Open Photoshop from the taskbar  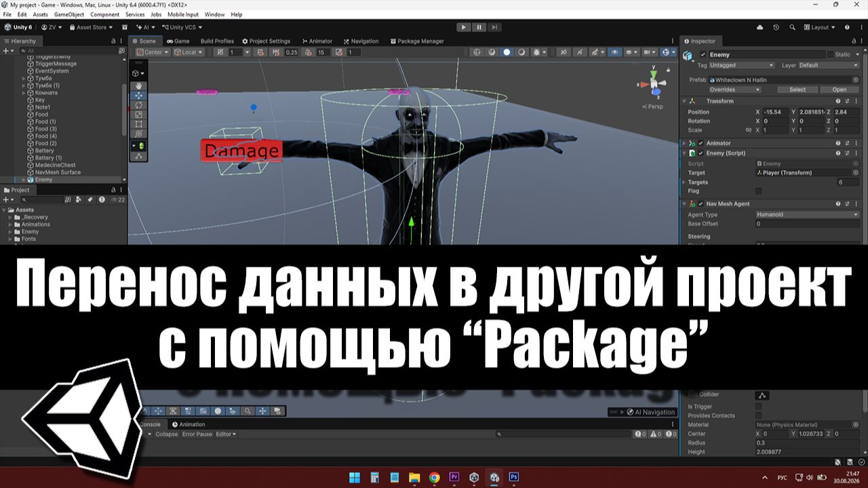[x=514, y=477]
